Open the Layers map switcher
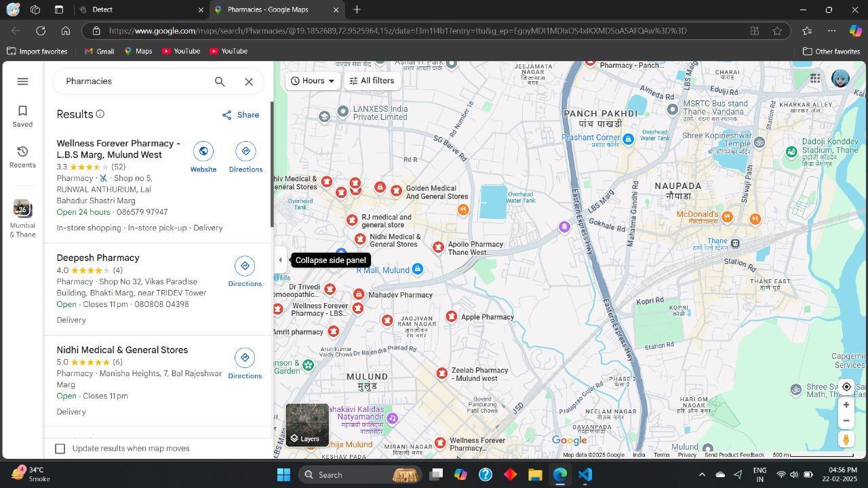The height and width of the screenshot is (488, 868). click(307, 425)
